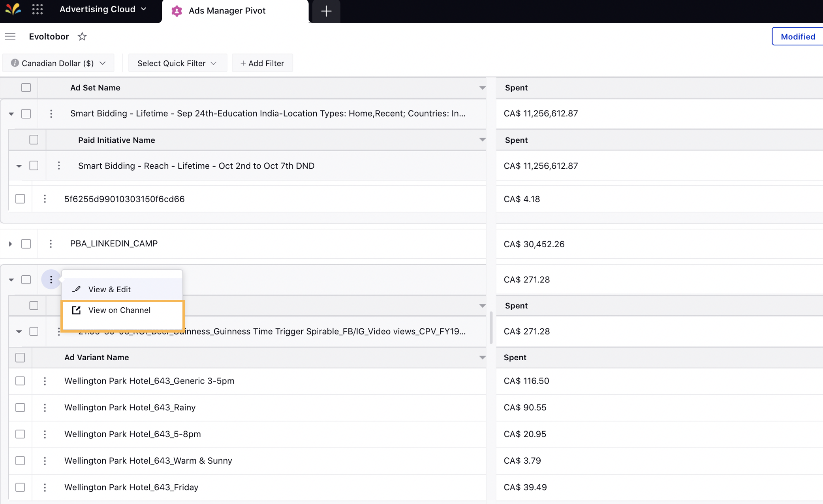Click the Select Quick Filter dropdown button
The width and height of the screenshot is (823, 504).
tap(176, 63)
